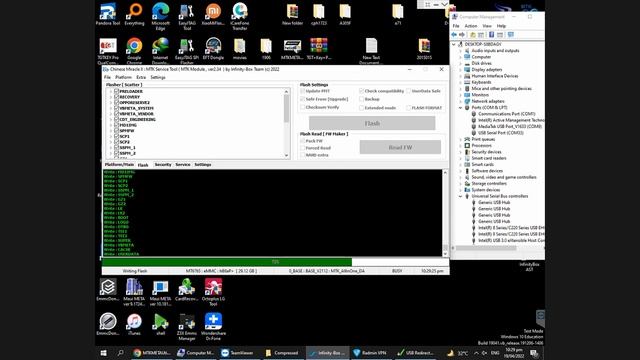The width and height of the screenshot is (640, 360).
Task: Collapse the Ports (COM & LPT) node
Action: [460, 107]
